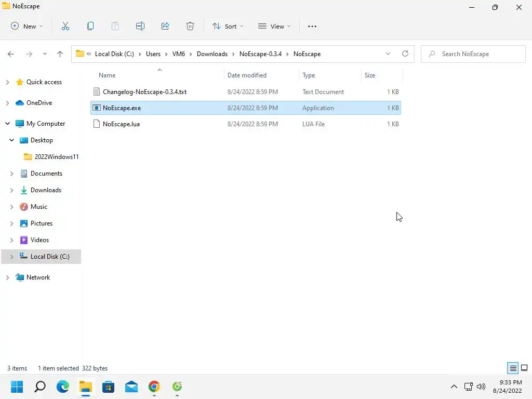Select Pictures in navigation pane
The width and height of the screenshot is (532, 399).
(x=42, y=223)
